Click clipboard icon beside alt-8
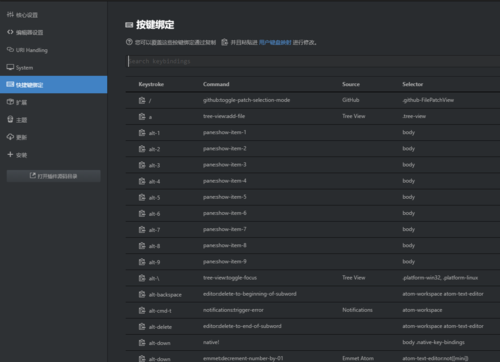The width and height of the screenshot is (500, 362). (142, 246)
